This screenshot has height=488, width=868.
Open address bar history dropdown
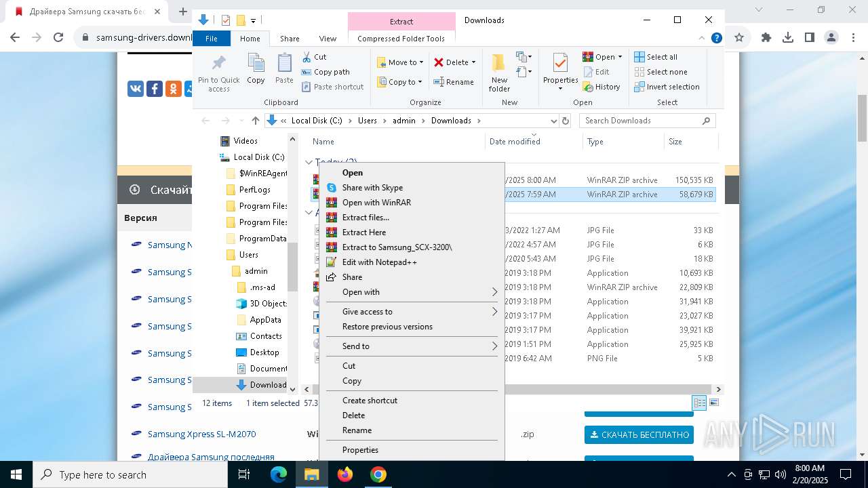[x=553, y=121]
